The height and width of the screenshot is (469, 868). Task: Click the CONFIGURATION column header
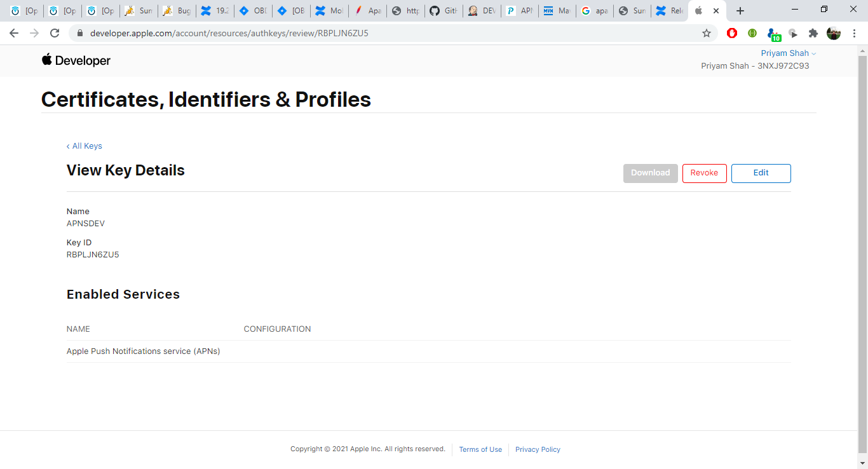[x=277, y=329]
